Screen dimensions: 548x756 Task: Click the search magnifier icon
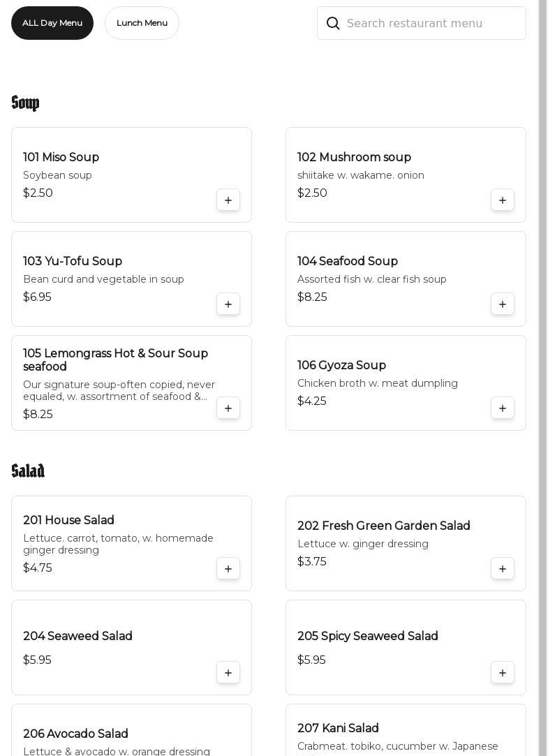pos(333,24)
